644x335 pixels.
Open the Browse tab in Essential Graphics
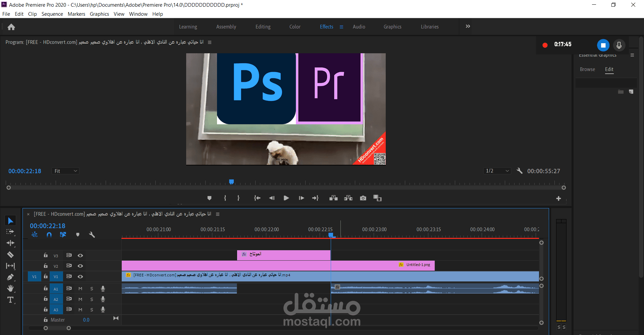click(x=587, y=69)
